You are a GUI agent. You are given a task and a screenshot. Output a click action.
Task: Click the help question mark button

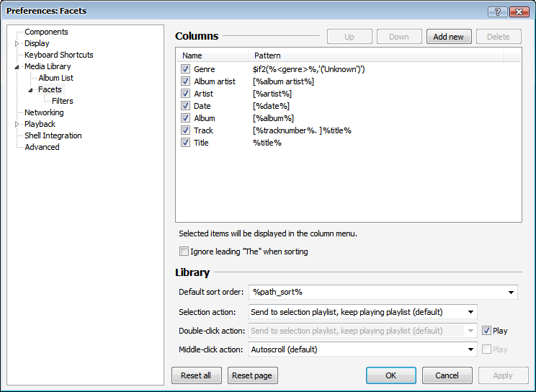[x=498, y=12]
